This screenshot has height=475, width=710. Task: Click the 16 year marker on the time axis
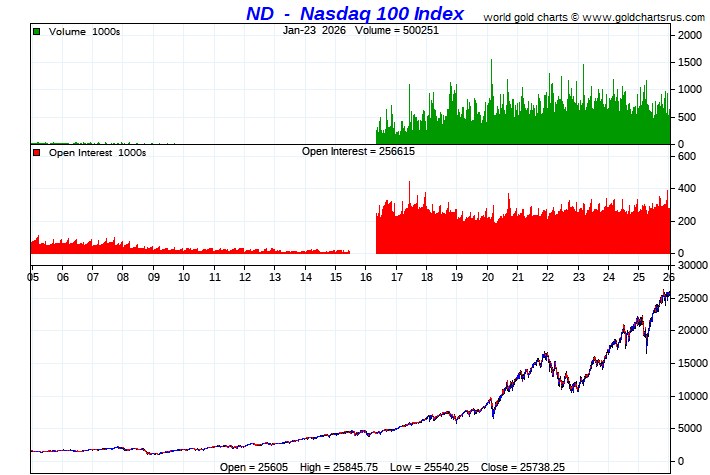tap(366, 276)
